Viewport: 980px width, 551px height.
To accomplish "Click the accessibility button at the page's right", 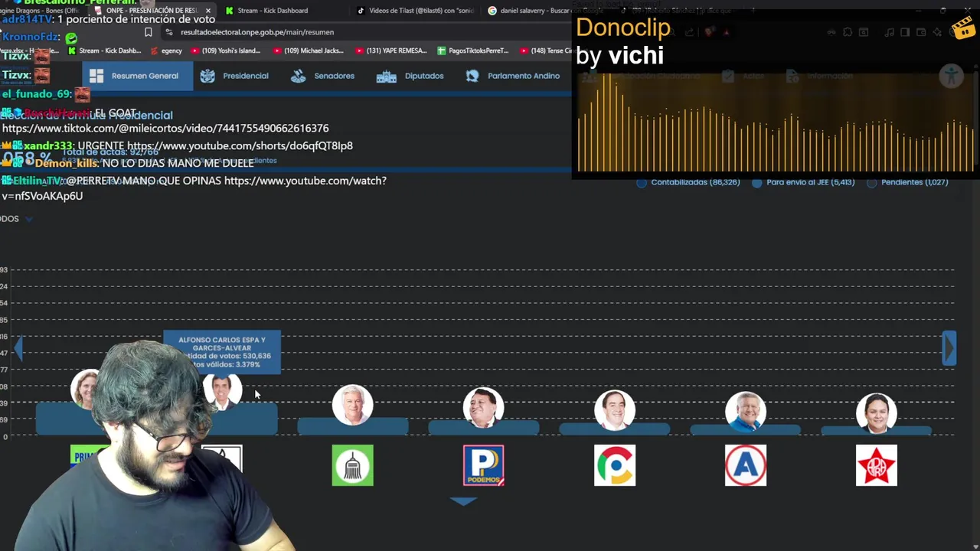I will pyautogui.click(x=952, y=76).
